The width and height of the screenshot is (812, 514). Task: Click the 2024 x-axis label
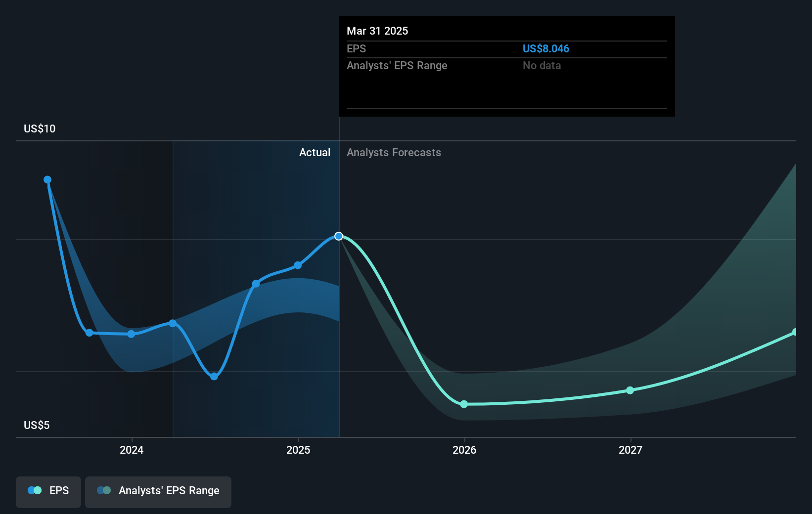tap(132, 450)
